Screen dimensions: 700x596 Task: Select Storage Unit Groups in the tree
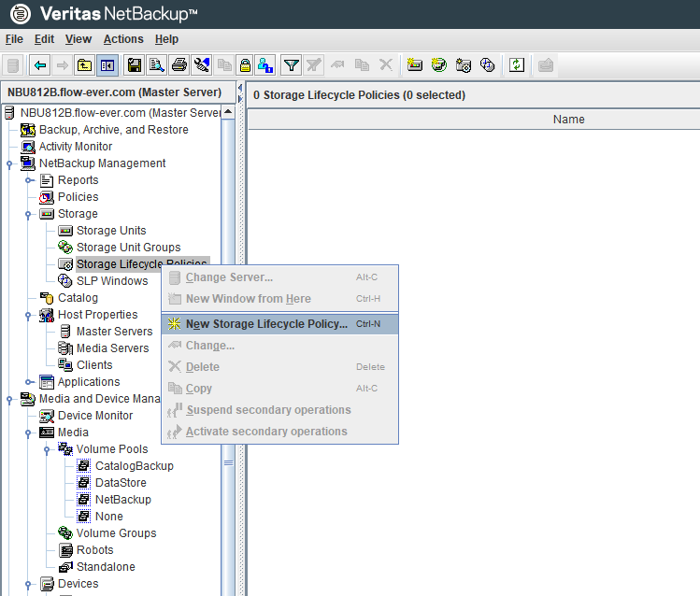129,248
